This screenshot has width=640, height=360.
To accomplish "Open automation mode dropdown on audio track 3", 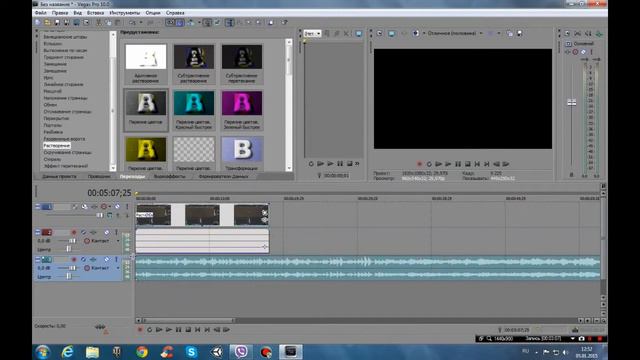I will point(118,268).
